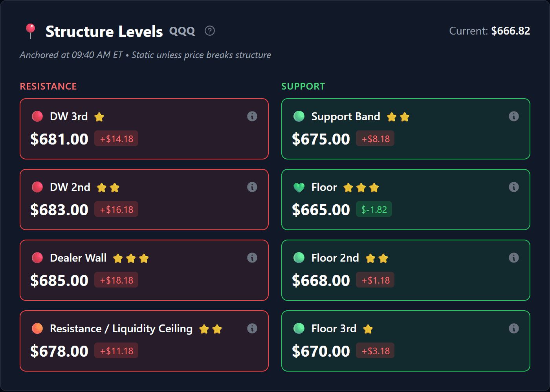Click the 'Support Band' label
550x392 pixels.
(x=346, y=117)
